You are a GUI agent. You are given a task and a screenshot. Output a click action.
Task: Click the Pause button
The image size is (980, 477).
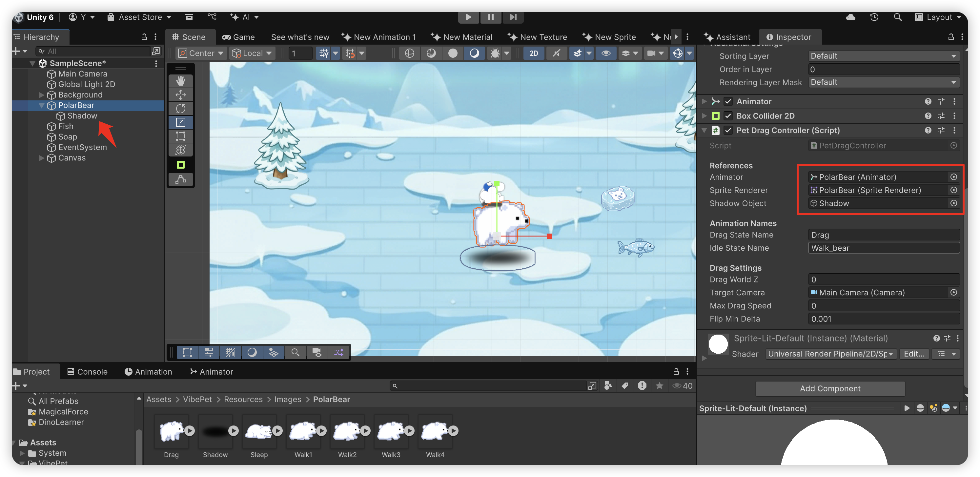[x=490, y=17]
